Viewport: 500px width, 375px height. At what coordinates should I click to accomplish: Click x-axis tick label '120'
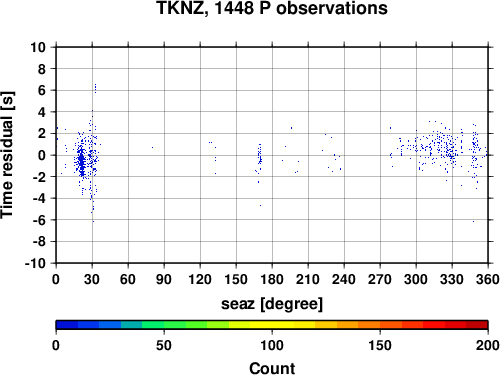[200, 279]
